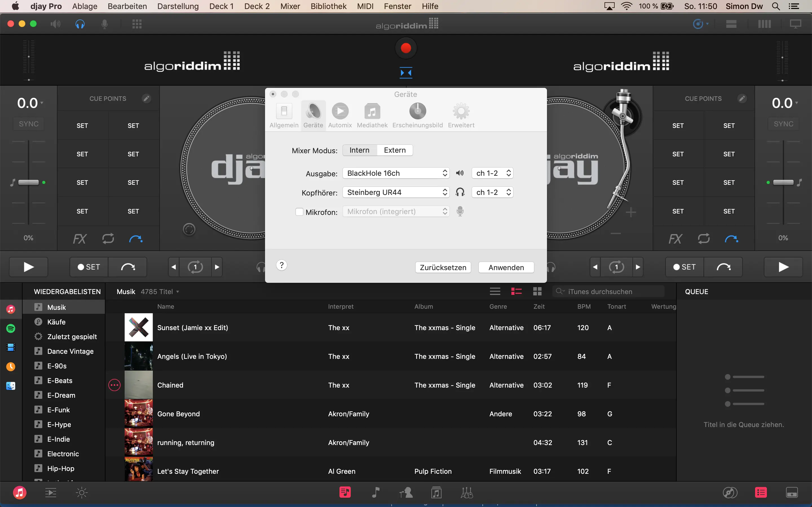812x507 pixels.
Task: Click the crossfader center icon
Action: 406,72
